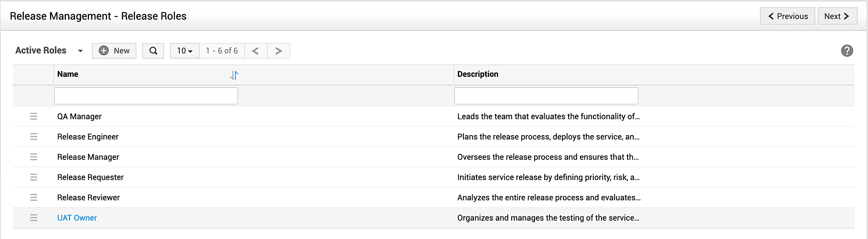
Task: Click the search magnifier icon
Action: coord(153,51)
